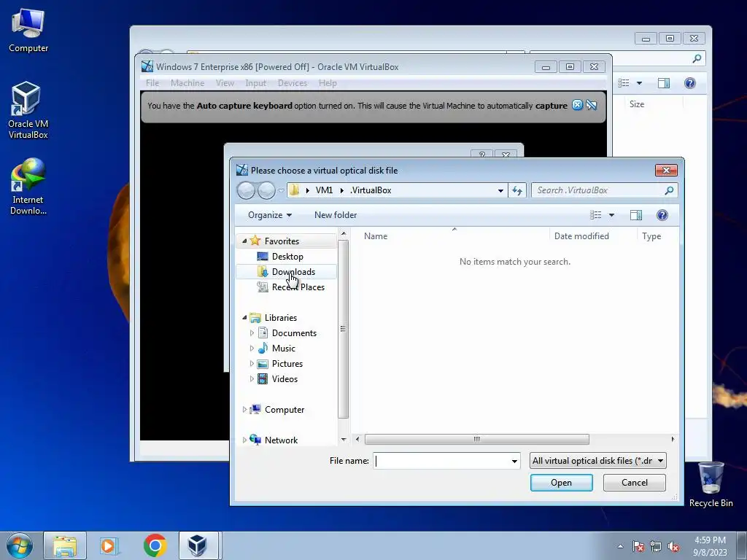Open the More view options dropdown arrow
This screenshot has width=747, height=560.
[612, 215]
